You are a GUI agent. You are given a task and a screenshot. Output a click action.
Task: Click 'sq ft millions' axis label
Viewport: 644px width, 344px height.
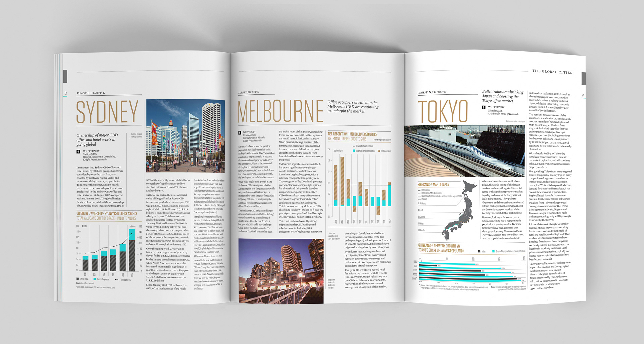click(338, 151)
